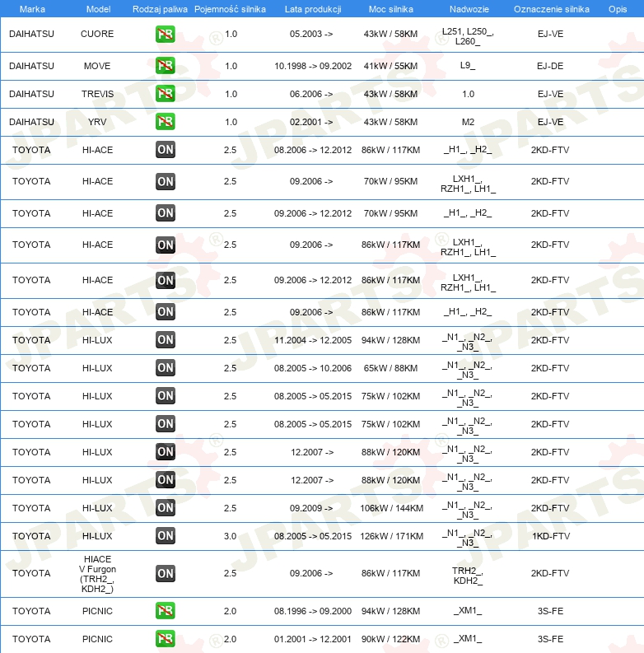Click the L9_ body code
644x653 pixels.
(468, 65)
